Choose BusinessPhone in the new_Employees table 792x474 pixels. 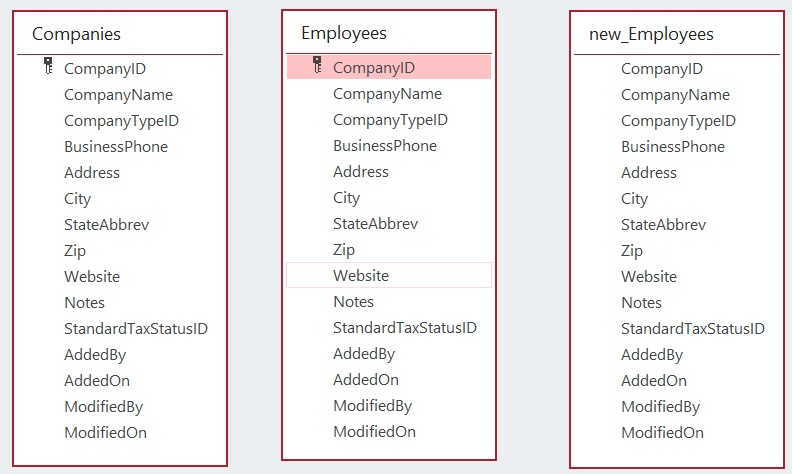(x=672, y=147)
